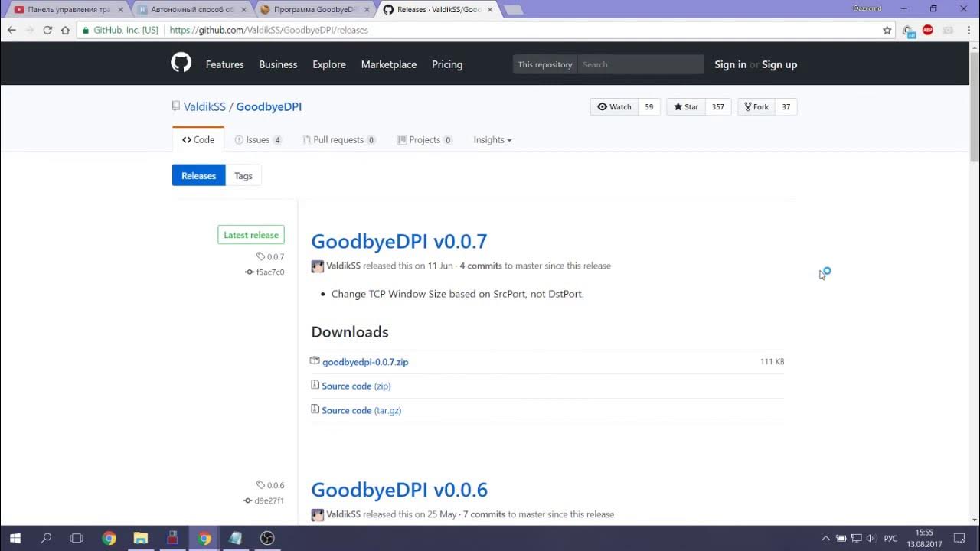Open Pricing in GitHub header
Image resolution: width=980 pixels, height=551 pixels.
[x=447, y=64]
